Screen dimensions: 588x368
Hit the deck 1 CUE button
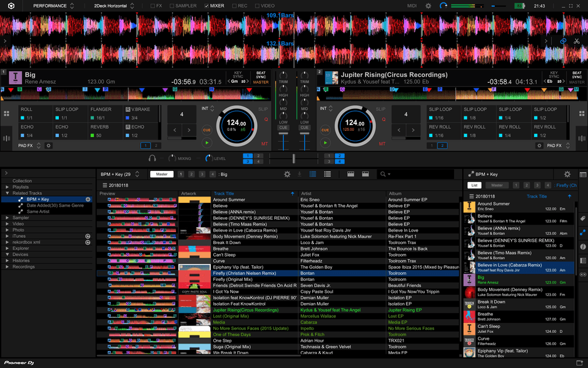(206, 130)
